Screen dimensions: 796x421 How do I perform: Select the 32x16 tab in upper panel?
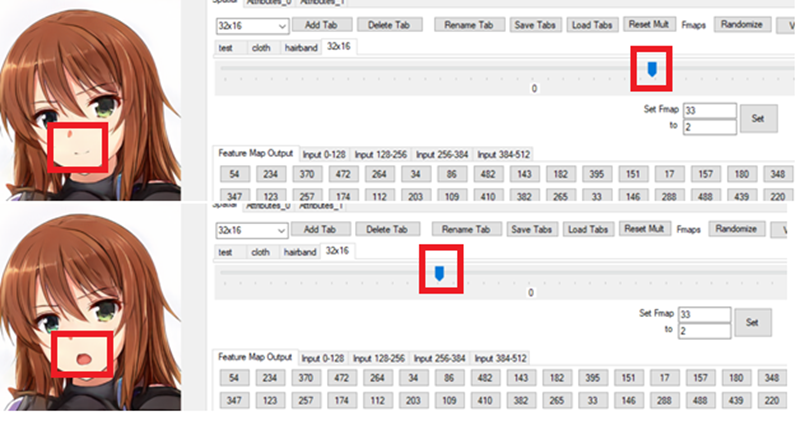tap(339, 47)
